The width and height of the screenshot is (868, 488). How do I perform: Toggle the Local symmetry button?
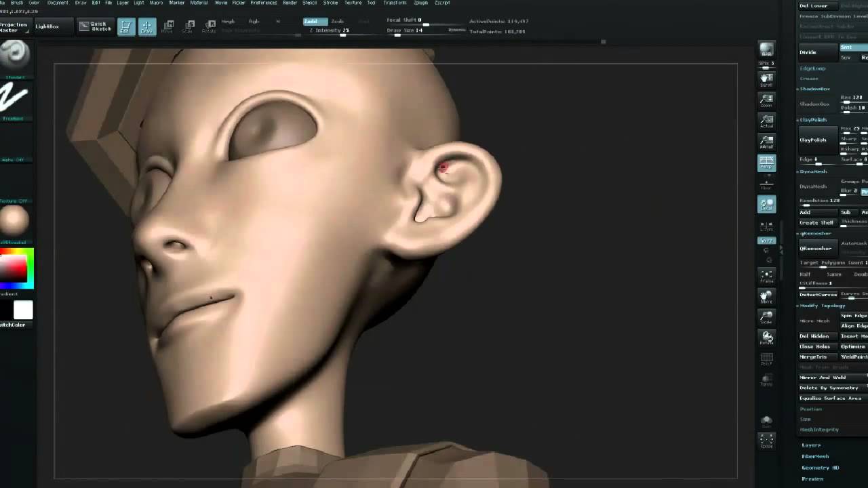tap(766, 204)
